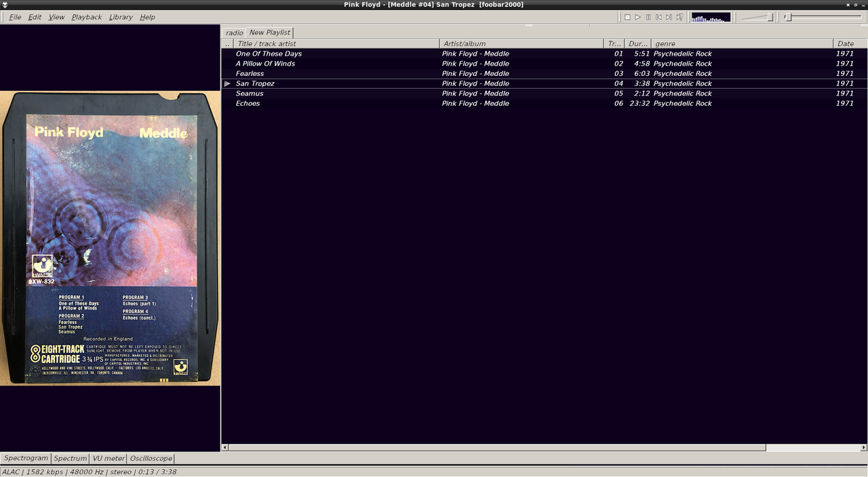Click track number 02 of A Pillow Of Winds

[x=618, y=64]
